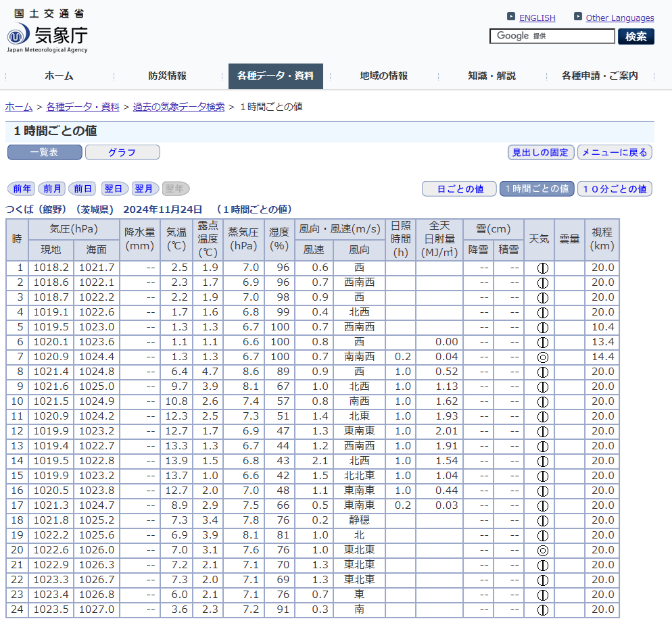Click the weather symbol in hour 11 row
Screen dimensions: 672x623
[x=543, y=417]
